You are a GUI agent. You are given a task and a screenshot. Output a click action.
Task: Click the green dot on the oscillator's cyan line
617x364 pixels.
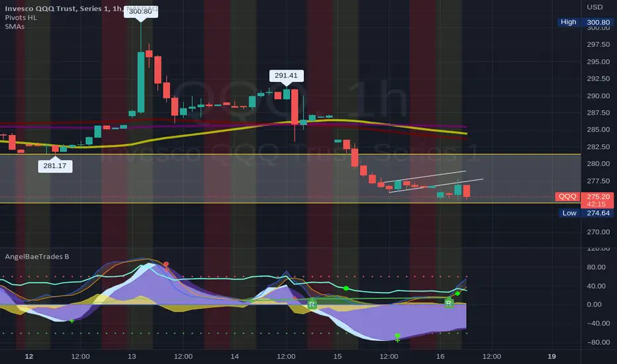pos(346,289)
